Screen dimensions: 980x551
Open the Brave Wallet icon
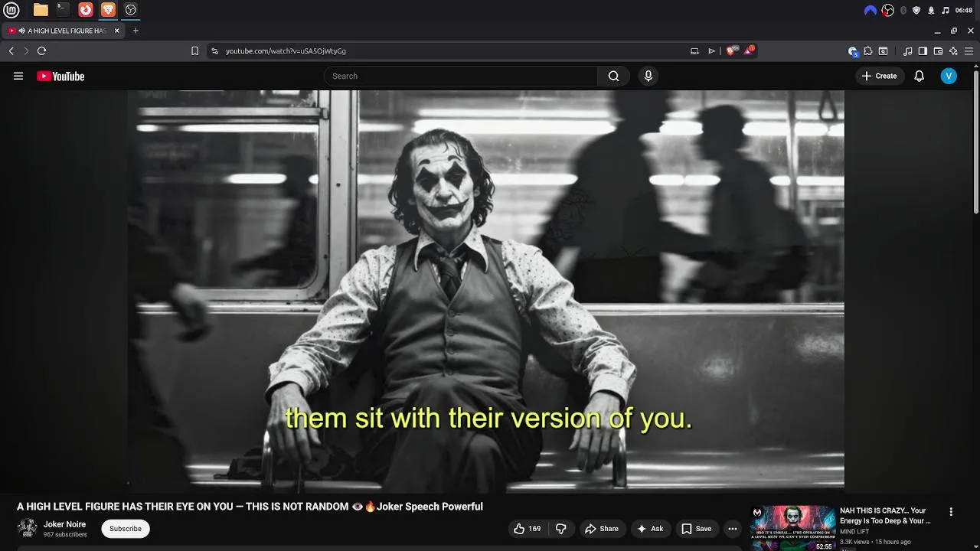[x=938, y=51]
